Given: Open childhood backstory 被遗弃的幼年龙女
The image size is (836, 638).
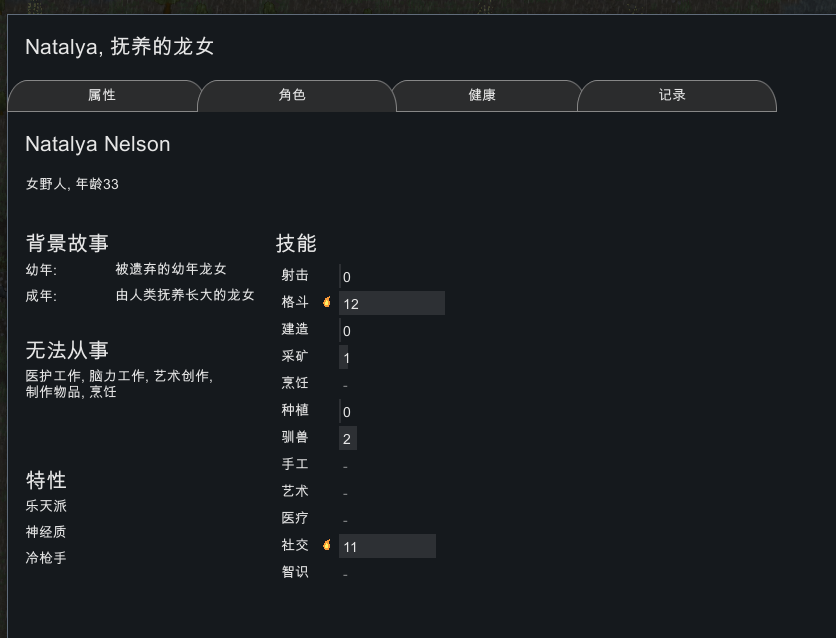Looking at the screenshot, I should pos(171,269).
